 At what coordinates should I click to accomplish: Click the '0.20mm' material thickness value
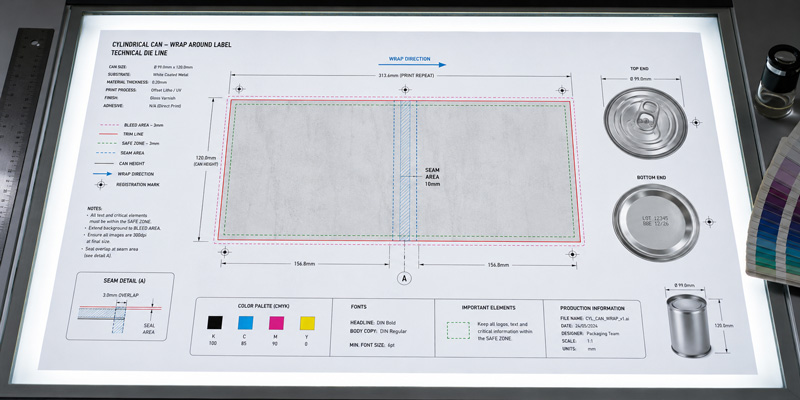click(x=160, y=82)
